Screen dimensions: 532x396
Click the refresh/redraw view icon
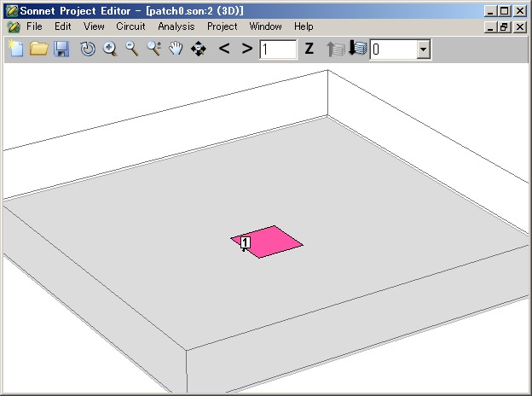pos(88,49)
